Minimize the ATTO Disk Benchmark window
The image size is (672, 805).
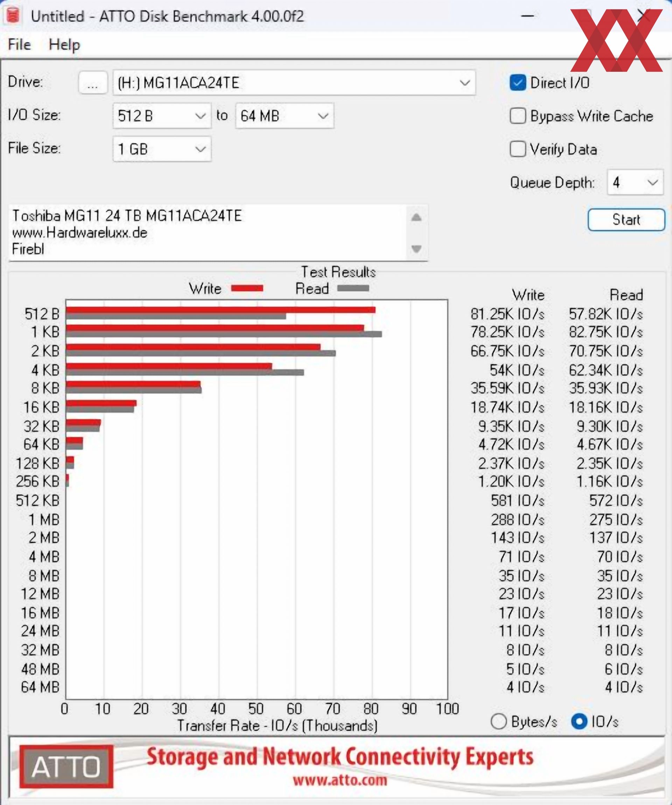pos(527,16)
